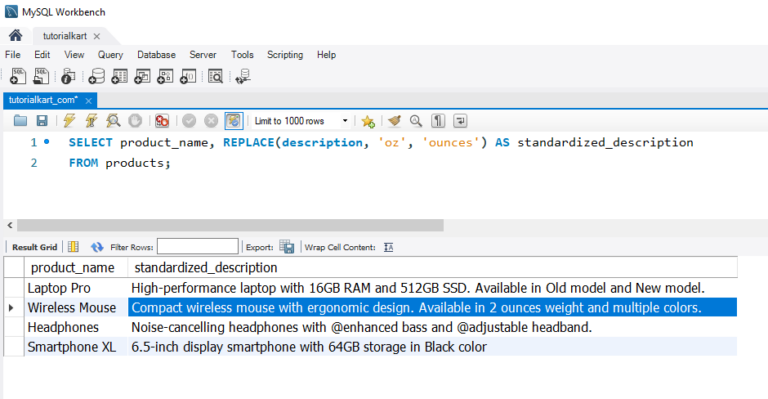Toggle auto-commit mode icon
768x399 pixels.
(x=234, y=120)
